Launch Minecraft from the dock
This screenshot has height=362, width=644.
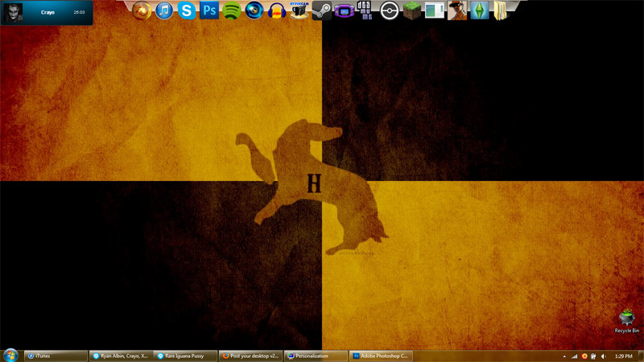[x=412, y=10]
